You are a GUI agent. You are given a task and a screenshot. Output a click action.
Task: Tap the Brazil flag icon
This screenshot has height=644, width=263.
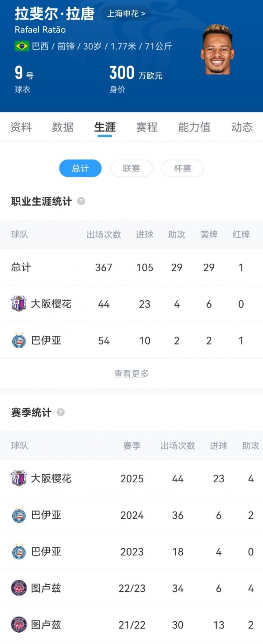[22, 46]
